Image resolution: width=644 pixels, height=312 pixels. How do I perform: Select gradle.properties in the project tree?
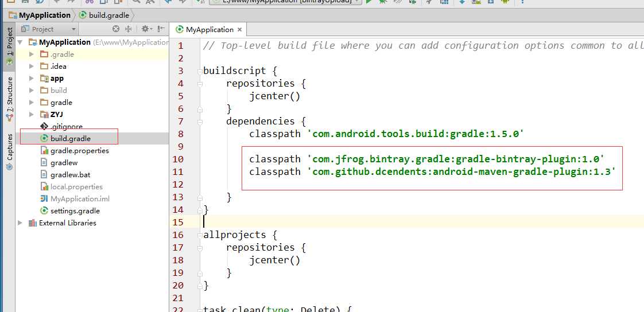click(79, 150)
